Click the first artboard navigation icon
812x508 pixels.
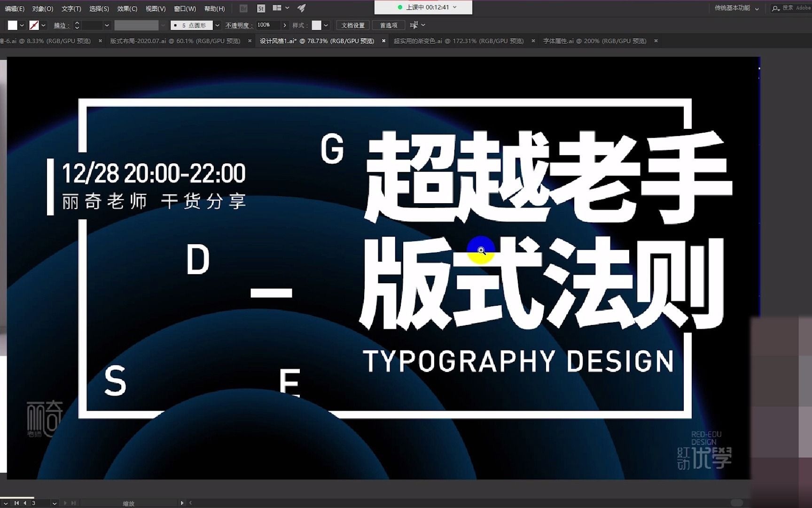(x=17, y=503)
